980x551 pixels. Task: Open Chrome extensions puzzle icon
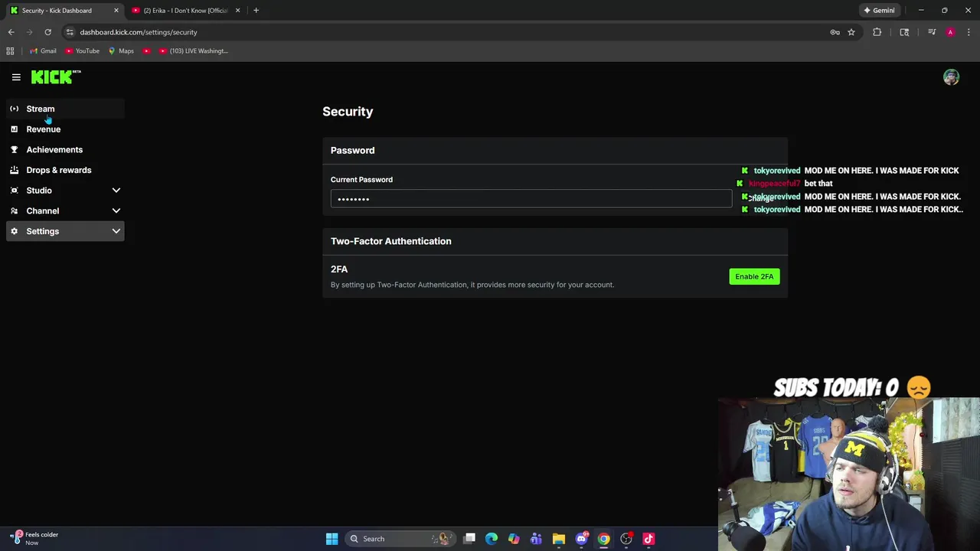pos(877,32)
